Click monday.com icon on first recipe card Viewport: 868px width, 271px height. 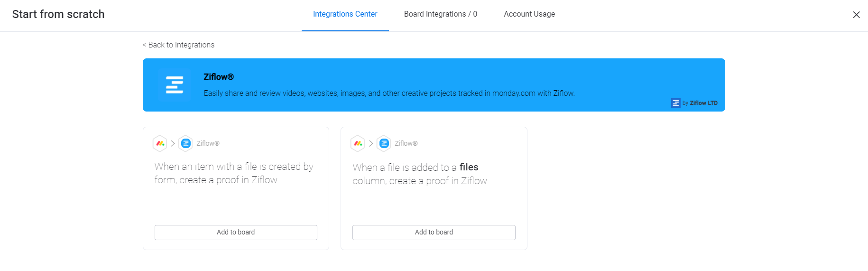pyautogui.click(x=160, y=143)
